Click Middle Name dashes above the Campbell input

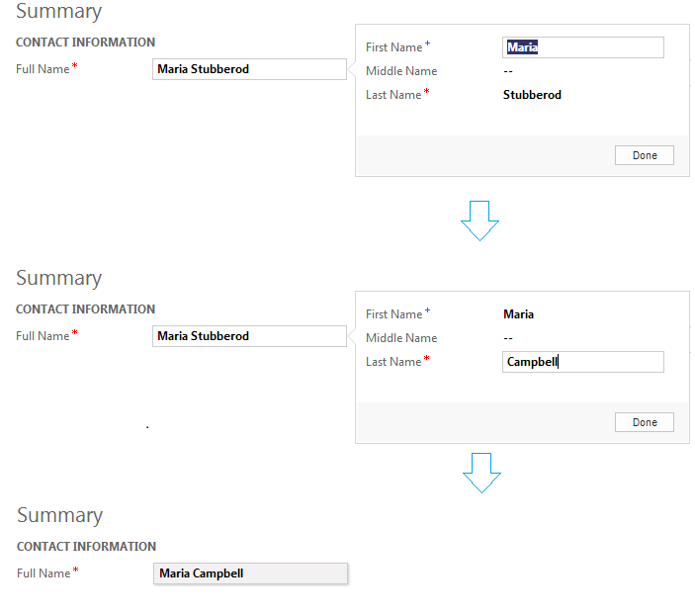pos(508,338)
